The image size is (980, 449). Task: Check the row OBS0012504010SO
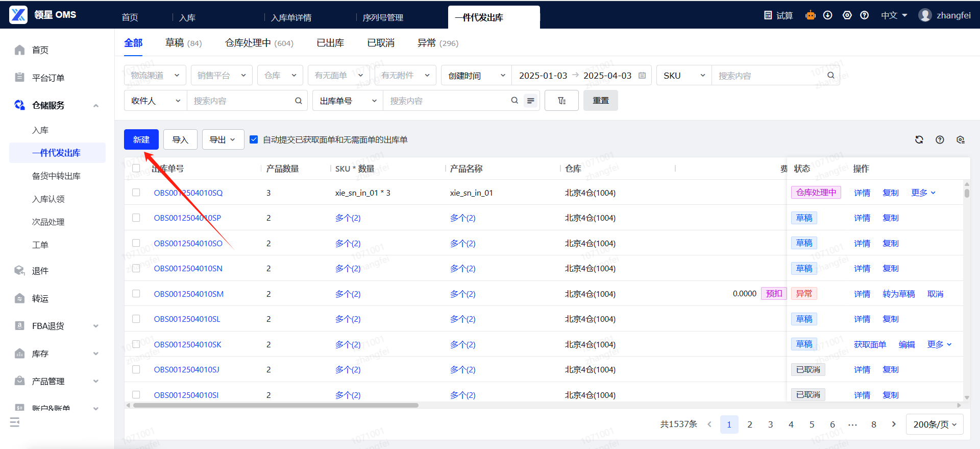tap(136, 243)
